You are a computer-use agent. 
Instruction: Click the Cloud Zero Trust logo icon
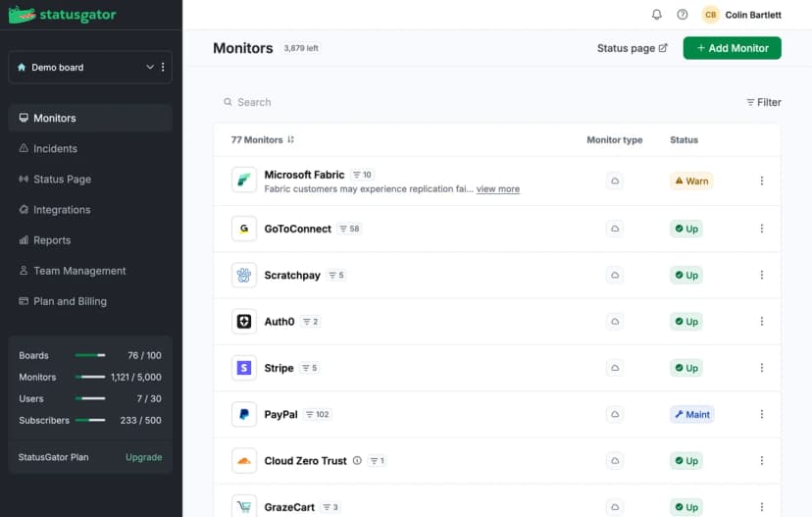[244, 460]
